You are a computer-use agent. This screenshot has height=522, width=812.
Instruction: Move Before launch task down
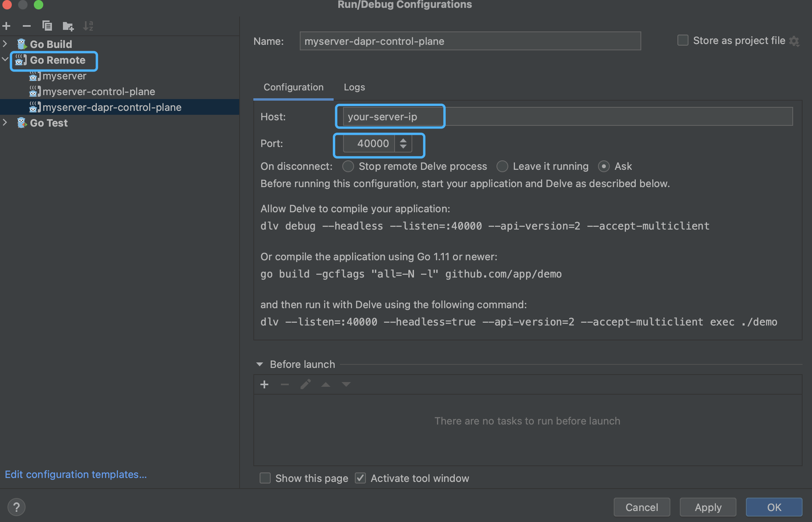tap(346, 384)
